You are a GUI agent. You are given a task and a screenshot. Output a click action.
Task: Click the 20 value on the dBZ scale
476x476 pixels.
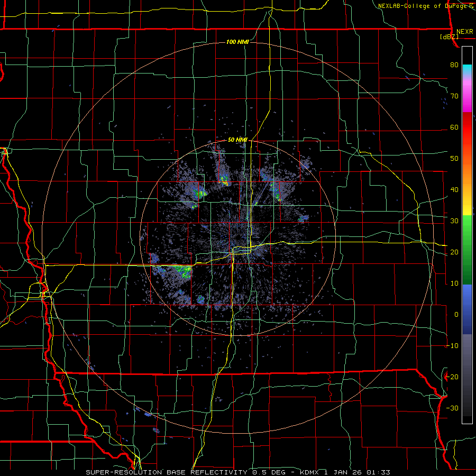coord(454,252)
